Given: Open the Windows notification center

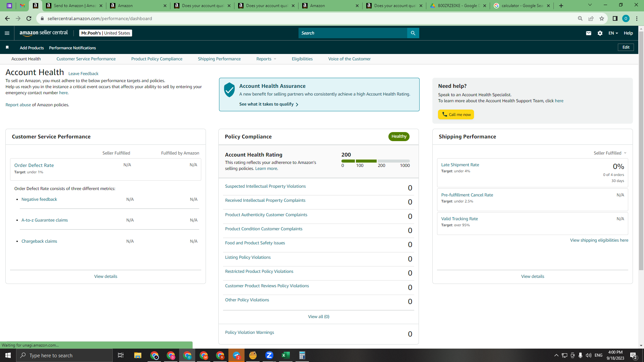Looking at the screenshot, I should point(634,356).
